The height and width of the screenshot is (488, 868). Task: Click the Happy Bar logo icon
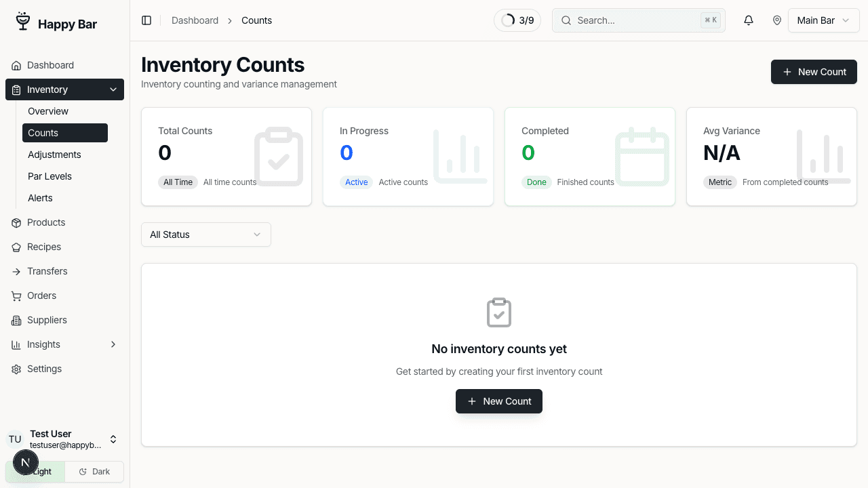pyautogui.click(x=22, y=20)
